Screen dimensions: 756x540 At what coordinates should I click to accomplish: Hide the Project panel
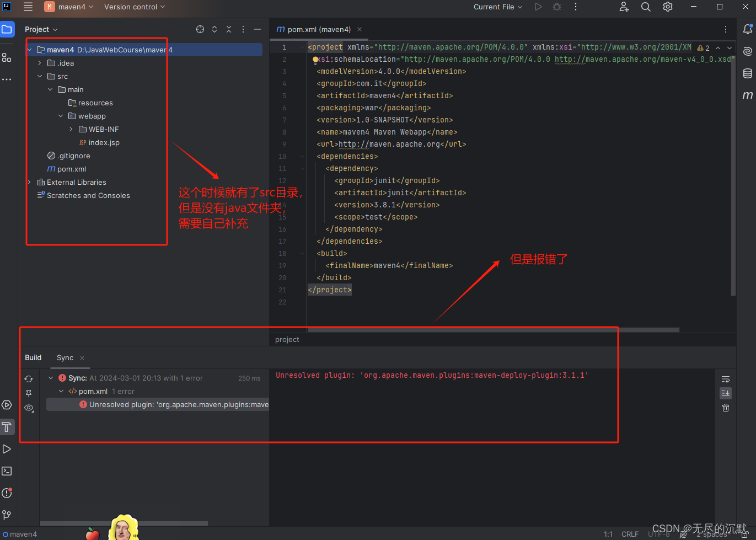click(x=258, y=29)
